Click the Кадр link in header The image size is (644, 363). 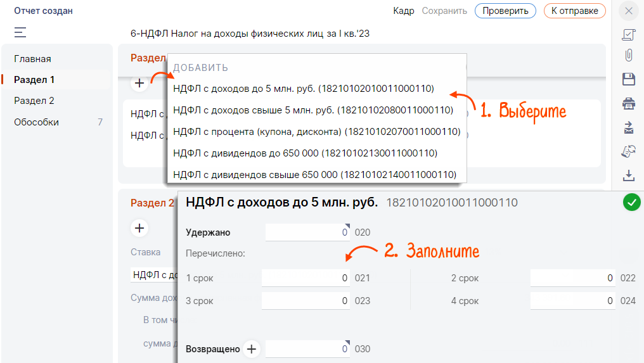point(403,11)
